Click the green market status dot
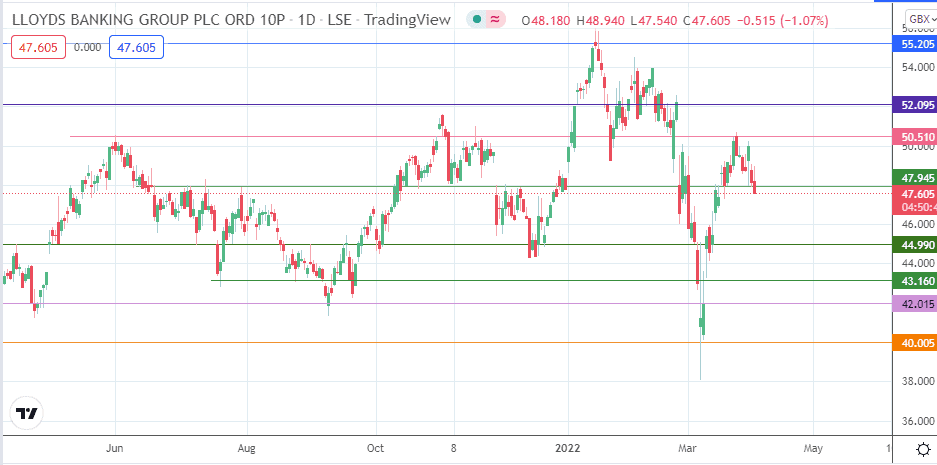This screenshot has width=937, height=465. click(x=476, y=20)
